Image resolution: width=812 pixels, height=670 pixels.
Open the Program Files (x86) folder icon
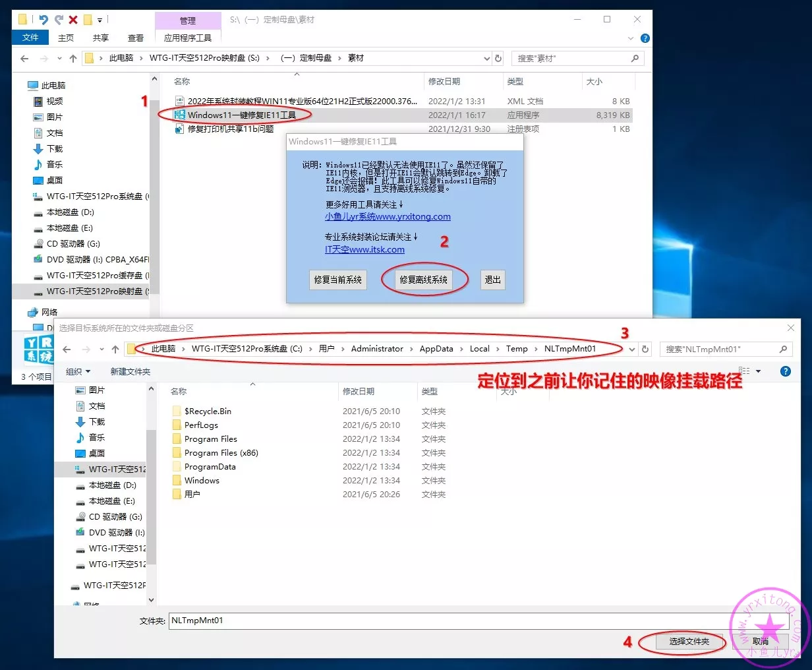pyautogui.click(x=177, y=453)
